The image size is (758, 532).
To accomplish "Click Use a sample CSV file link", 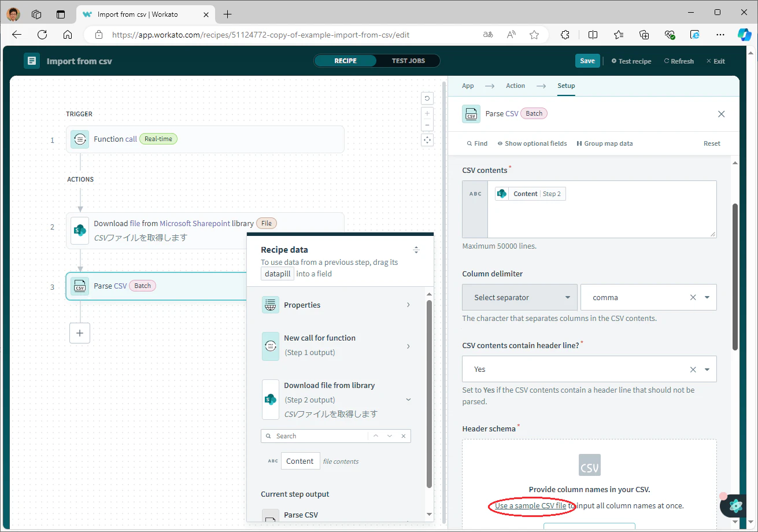I will (531, 505).
